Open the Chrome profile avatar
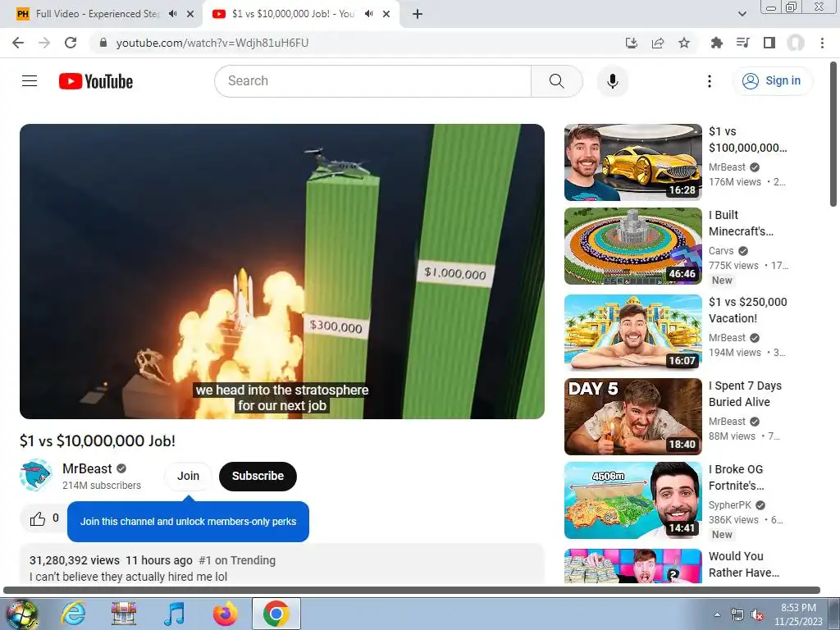The height and width of the screenshot is (630, 840). [x=796, y=43]
